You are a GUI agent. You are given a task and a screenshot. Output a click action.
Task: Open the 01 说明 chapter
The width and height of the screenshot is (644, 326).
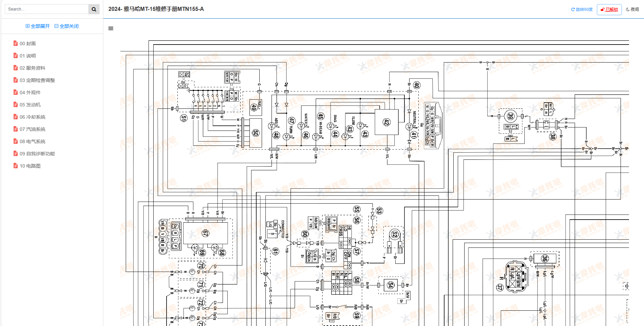click(x=28, y=56)
